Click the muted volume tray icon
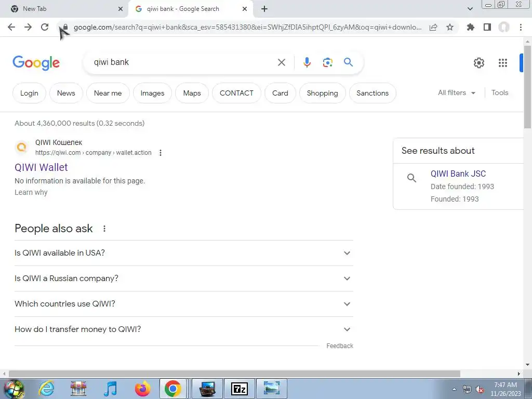The width and height of the screenshot is (532, 399). 480,389
